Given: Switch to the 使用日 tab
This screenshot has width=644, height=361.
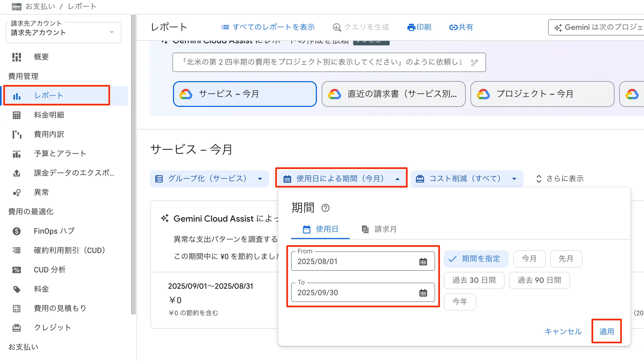Looking at the screenshot, I should click(x=320, y=229).
